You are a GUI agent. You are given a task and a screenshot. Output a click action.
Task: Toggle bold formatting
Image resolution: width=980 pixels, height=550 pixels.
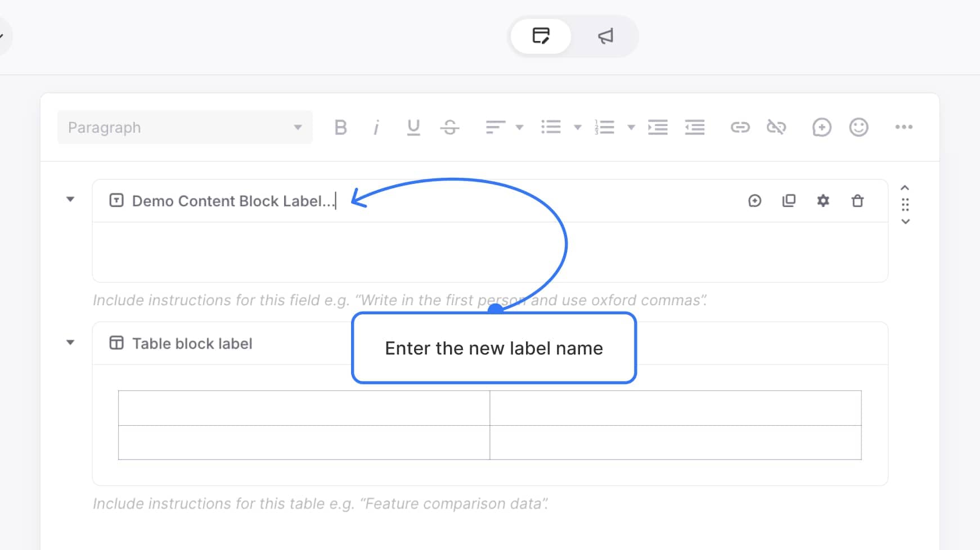tap(340, 128)
